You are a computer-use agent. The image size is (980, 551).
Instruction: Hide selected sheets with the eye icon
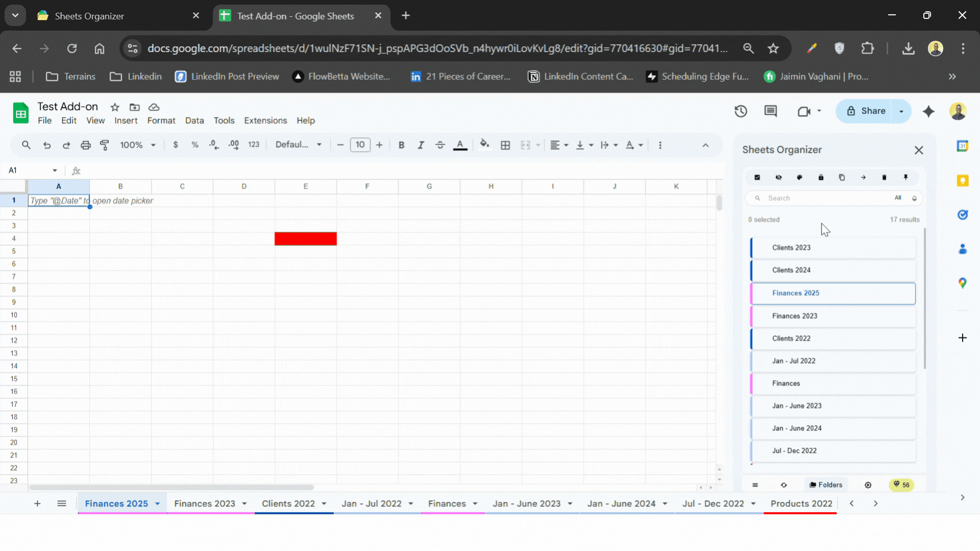(x=778, y=178)
